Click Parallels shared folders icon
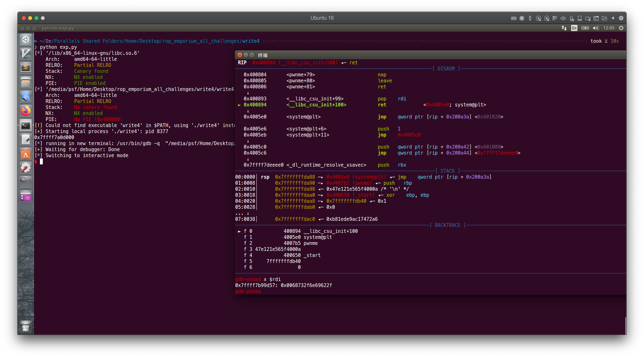This screenshot has height=358, width=644. pyautogui.click(x=604, y=18)
